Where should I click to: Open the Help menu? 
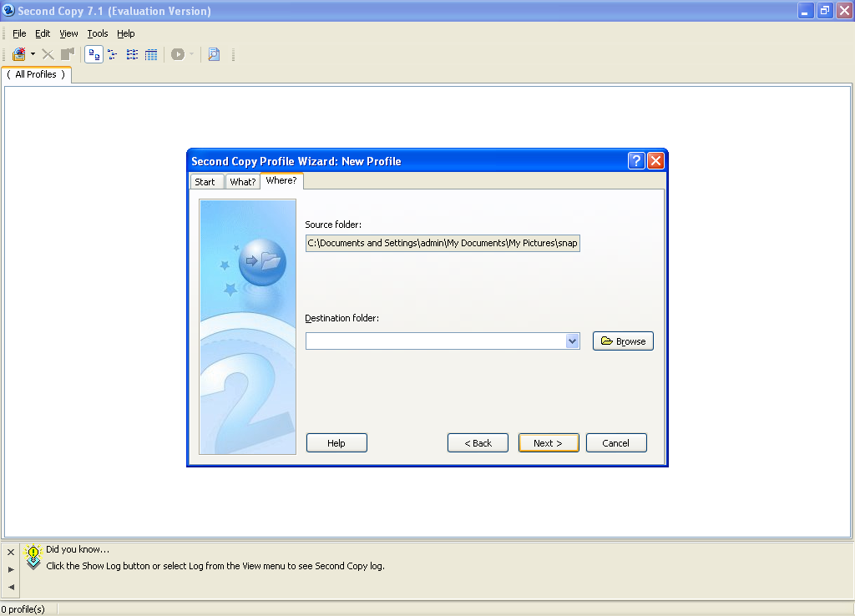(x=126, y=33)
